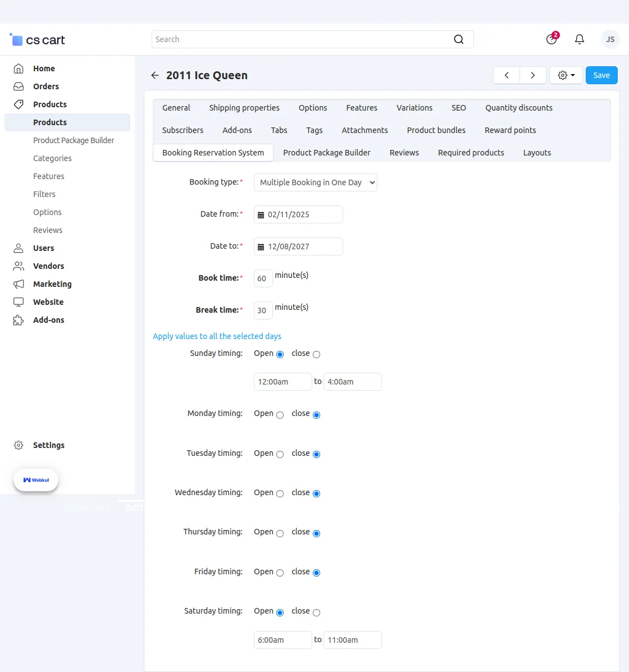Screen dimensions: 629x672
Task: Select the Orders sidebar icon
Action: (x=19, y=86)
